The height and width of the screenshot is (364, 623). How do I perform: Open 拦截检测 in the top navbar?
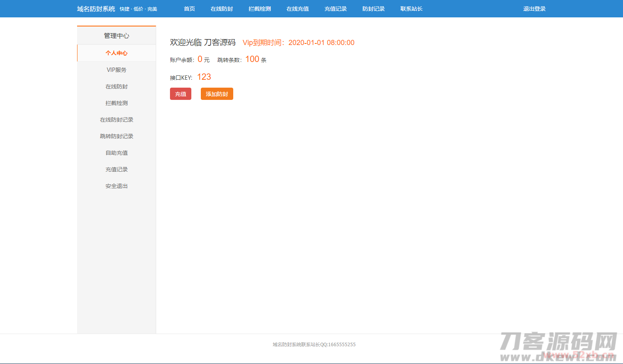click(260, 9)
